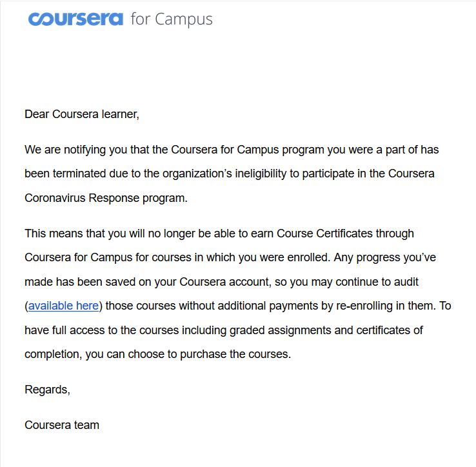This screenshot has height=467, width=476.
Task: Click the line starting "We are notifying you"
Action: pyautogui.click(x=232, y=150)
